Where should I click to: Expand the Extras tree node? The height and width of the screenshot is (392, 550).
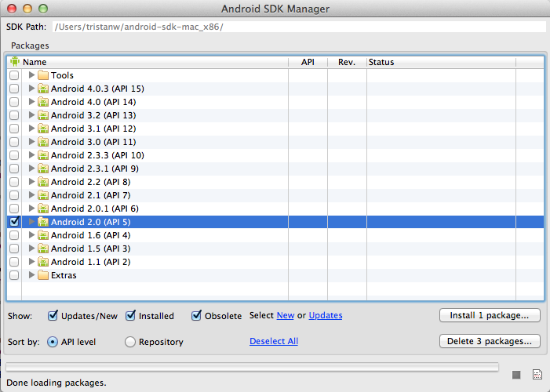(31, 275)
